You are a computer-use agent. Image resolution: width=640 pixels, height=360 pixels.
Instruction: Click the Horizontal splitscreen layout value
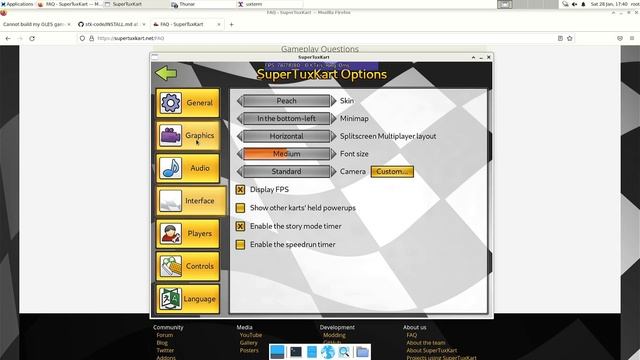click(x=287, y=136)
